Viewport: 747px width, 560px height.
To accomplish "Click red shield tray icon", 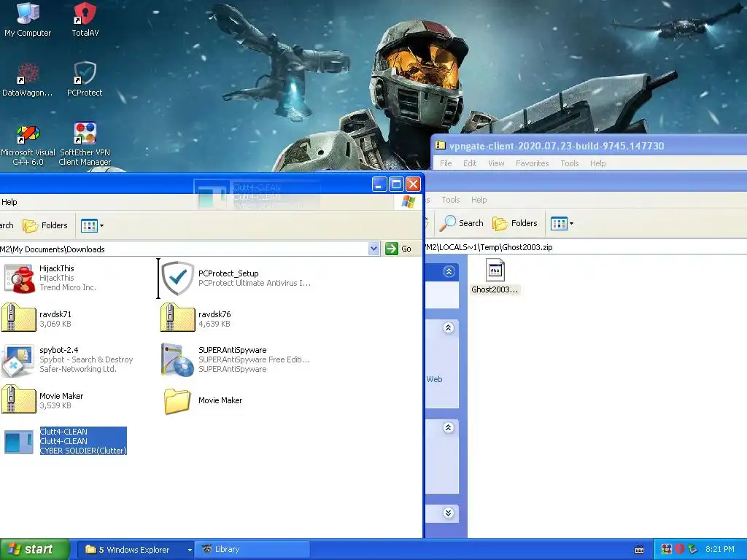I will pyautogui.click(x=679, y=549).
